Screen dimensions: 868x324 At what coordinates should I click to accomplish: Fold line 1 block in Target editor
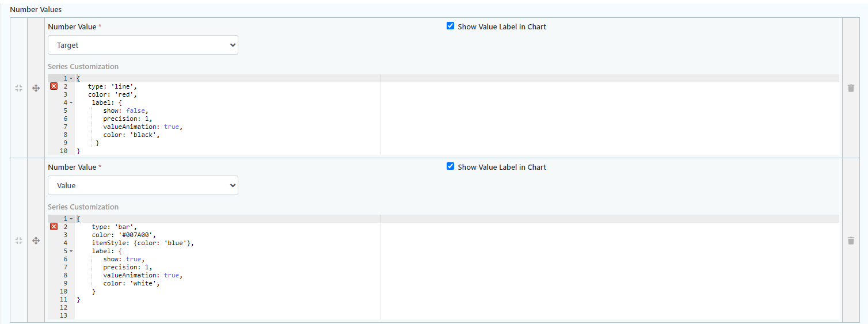[x=71, y=78]
